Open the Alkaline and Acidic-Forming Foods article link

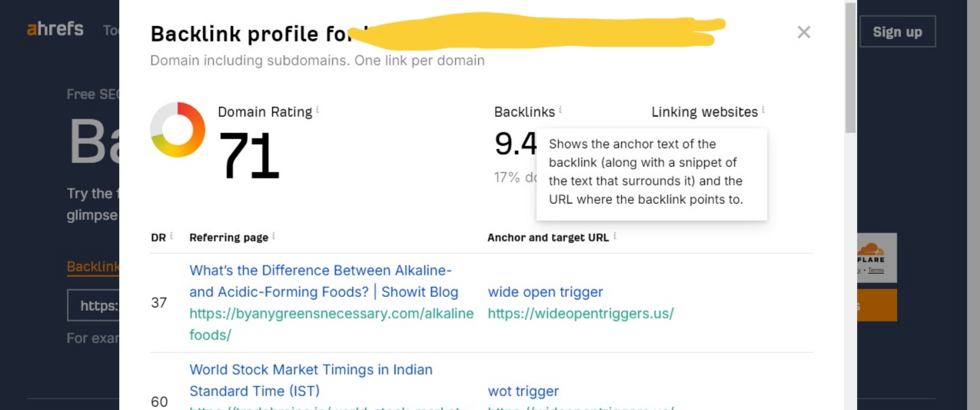pyautogui.click(x=323, y=282)
